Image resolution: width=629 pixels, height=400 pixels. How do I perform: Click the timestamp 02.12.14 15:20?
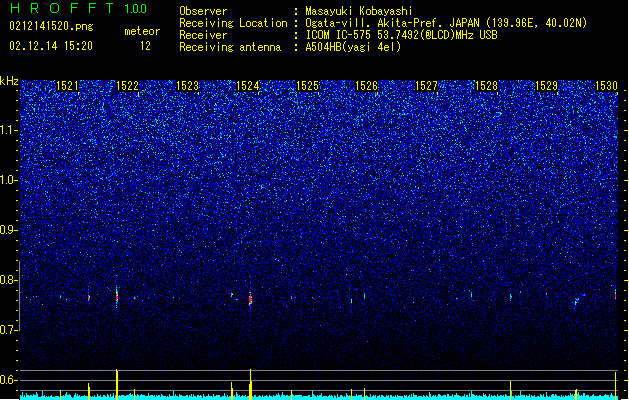(51, 46)
